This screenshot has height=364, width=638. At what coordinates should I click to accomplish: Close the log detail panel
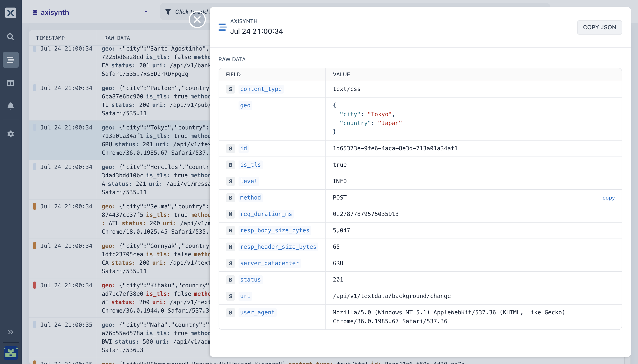197,20
